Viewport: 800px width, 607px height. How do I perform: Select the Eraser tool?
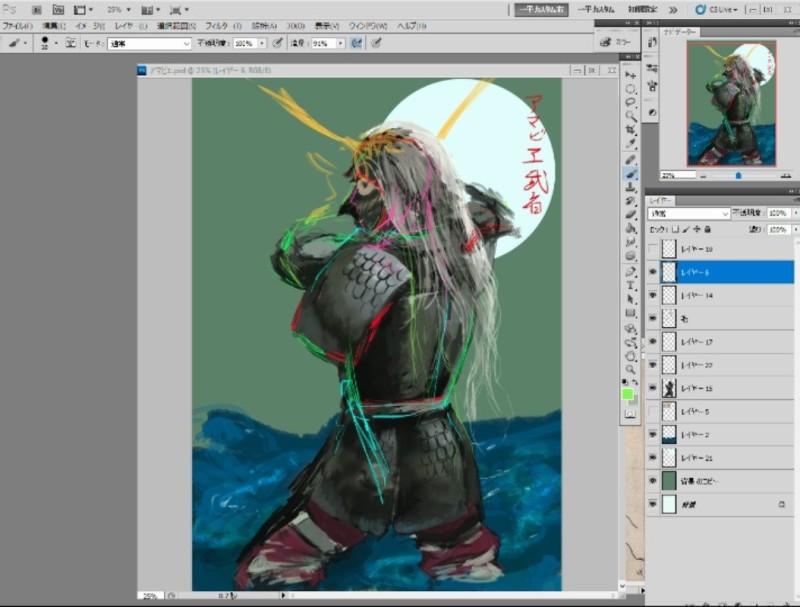click(631, 215)
